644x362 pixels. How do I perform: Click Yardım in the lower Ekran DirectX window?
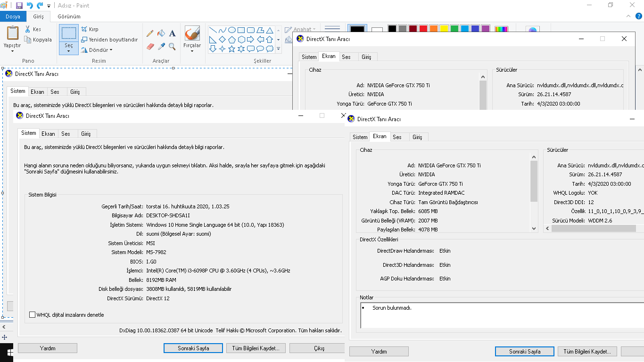(379, 352)
